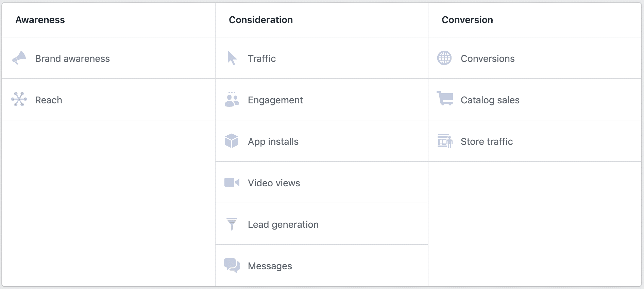Click the Consideration column heading
Image resolution: width=644 pixels, height=289 pixels.
click(261, 20)
